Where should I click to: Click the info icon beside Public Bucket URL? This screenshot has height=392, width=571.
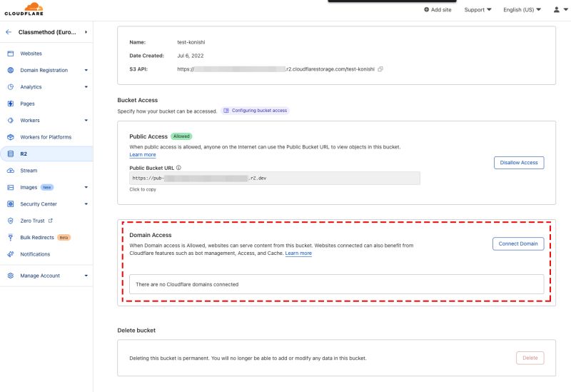(178, 168)
